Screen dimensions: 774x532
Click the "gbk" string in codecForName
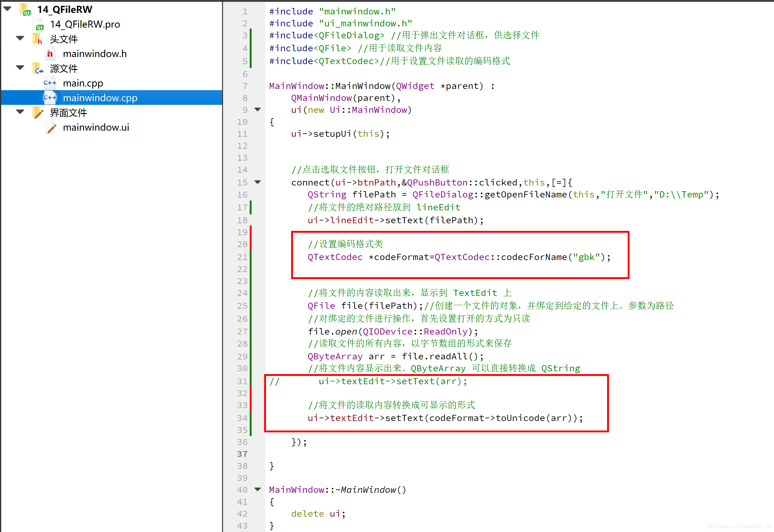586,257
